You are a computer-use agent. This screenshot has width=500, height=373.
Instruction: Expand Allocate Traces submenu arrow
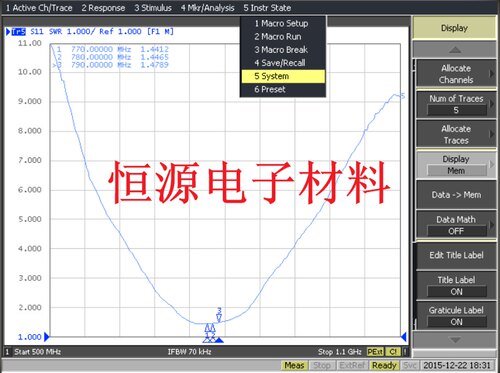click(492, 134)
